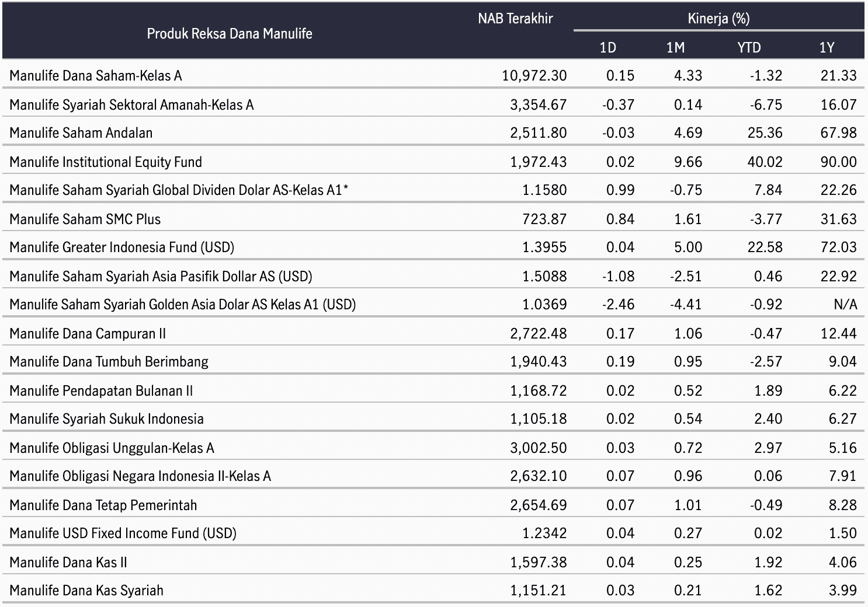Select 'Manulife Saham SMC Plus' fund name

point(85,219)
